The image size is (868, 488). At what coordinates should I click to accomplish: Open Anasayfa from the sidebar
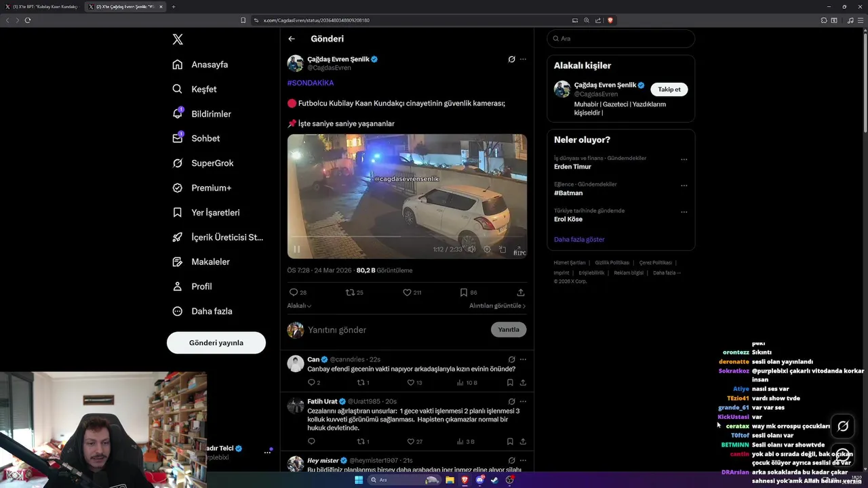[x=200, y=64]
